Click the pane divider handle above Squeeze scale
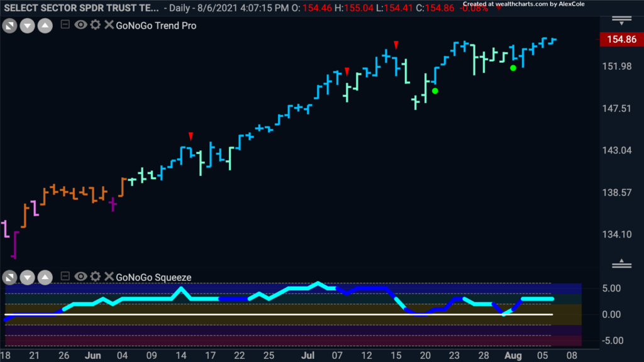The width and height of the screenshot is (644, 362). click(621, 263)
